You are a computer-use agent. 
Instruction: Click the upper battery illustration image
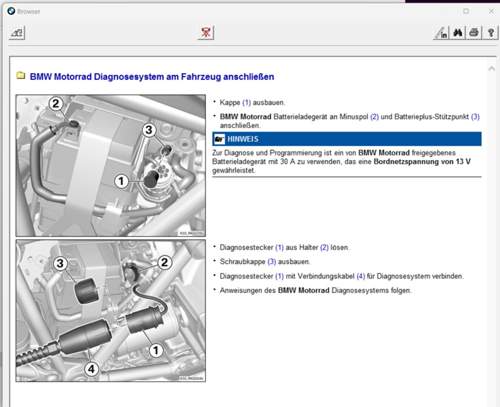click(x=111, y=166)
